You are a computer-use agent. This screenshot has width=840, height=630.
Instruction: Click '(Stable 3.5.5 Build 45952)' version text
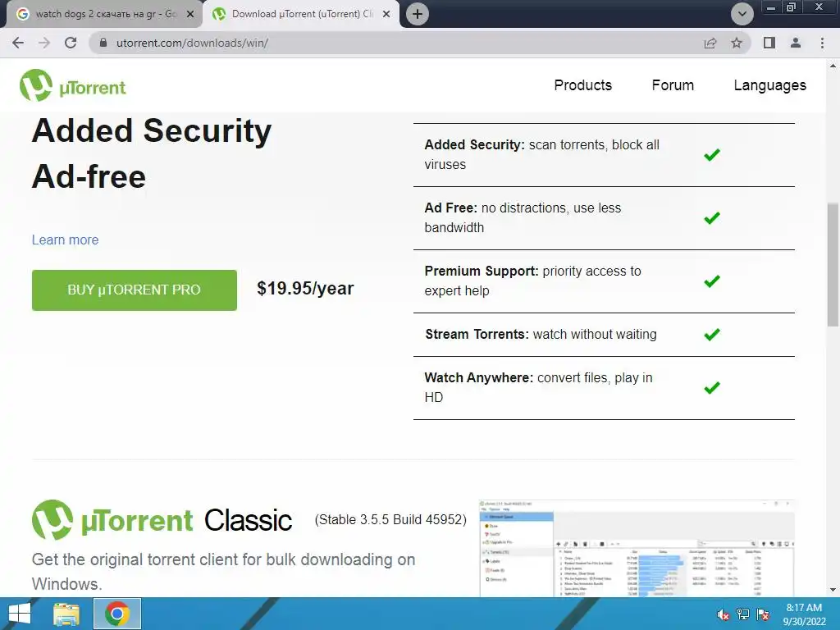click(x=390, y=519)
